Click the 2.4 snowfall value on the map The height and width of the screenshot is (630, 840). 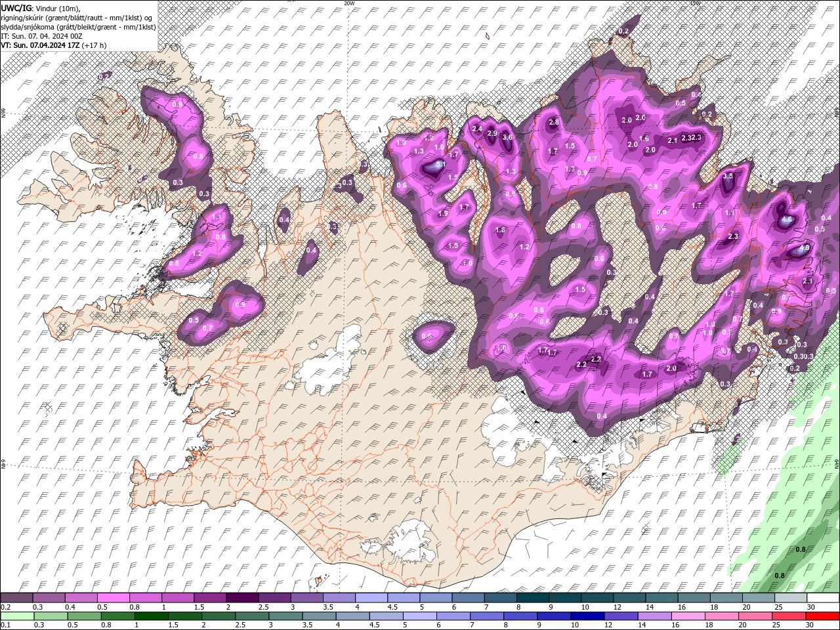click(x=477, y=129)
